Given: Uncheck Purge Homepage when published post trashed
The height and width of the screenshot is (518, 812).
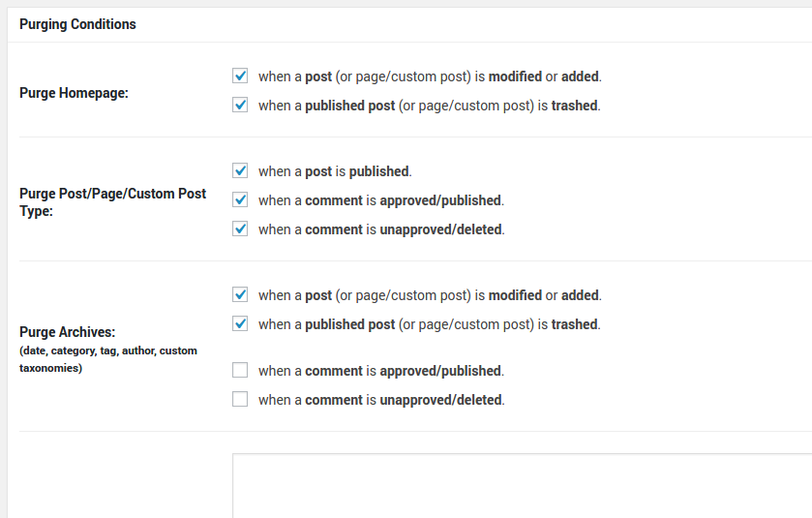Looking at the screenshot, I should point(240,105).
